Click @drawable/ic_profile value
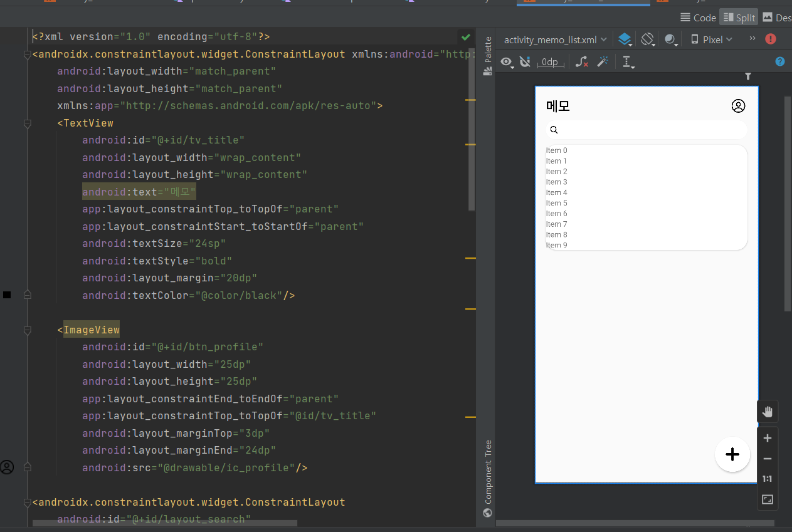792x532 pixels. point(230,468)
